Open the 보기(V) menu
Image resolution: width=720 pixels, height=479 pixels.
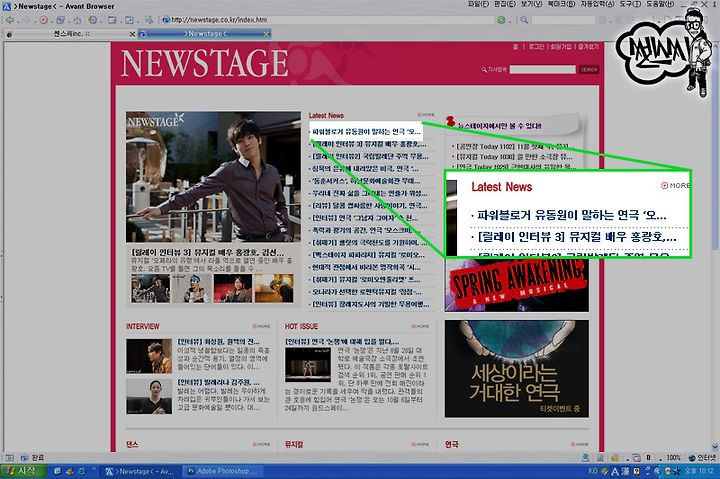pos(531,4)
